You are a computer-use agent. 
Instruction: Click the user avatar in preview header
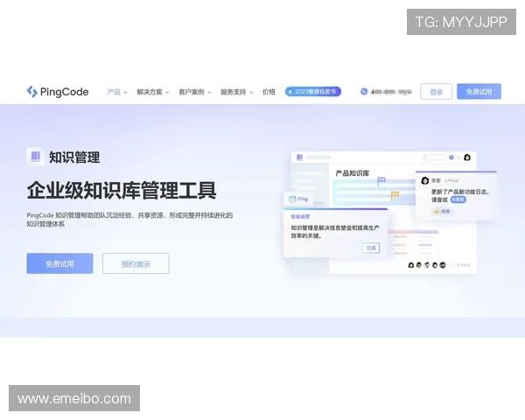point(467,157)
